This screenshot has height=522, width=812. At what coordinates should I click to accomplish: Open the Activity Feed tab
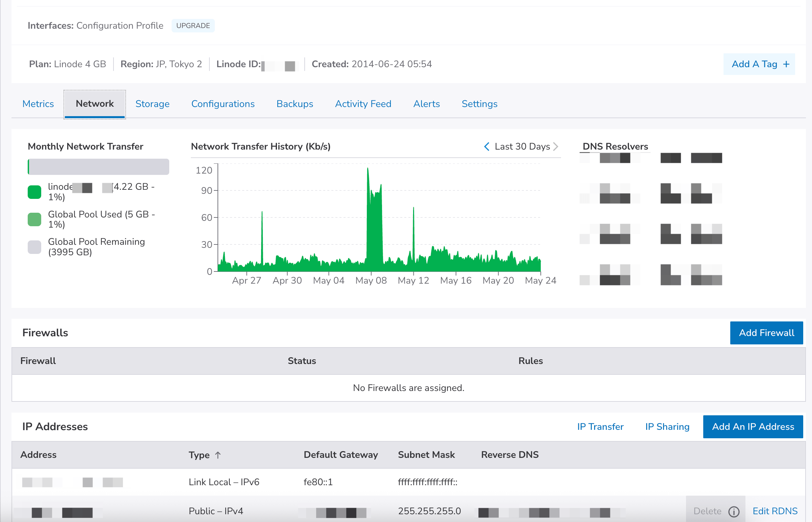coord(363,104)
